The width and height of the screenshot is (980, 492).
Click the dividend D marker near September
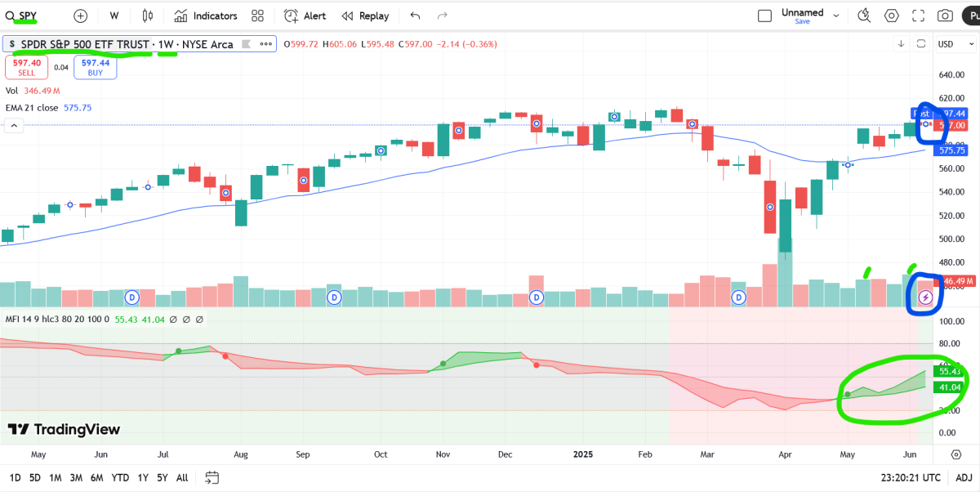pos(334,297)
